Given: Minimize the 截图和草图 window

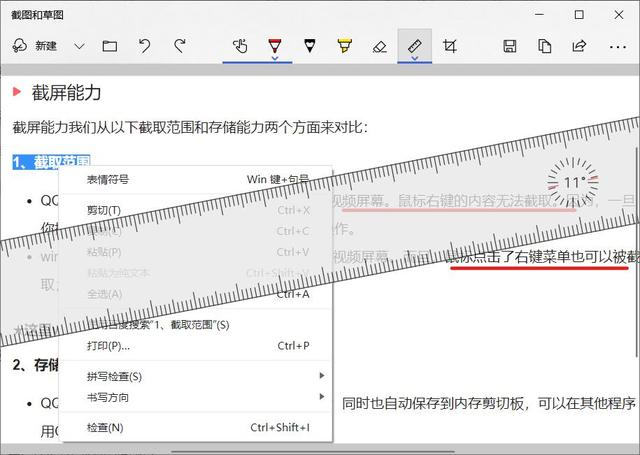Looking at the screenshot, I should (x=540, y=15).
